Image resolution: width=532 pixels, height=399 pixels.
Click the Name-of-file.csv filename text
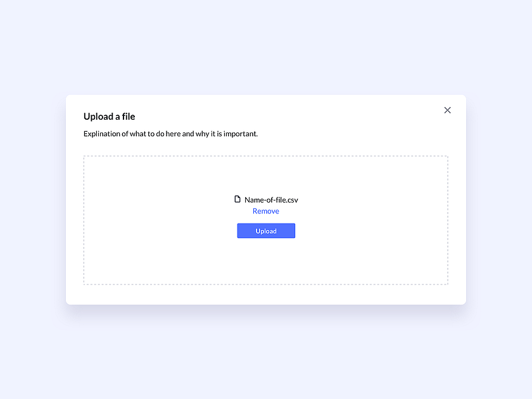coord(271,199)
